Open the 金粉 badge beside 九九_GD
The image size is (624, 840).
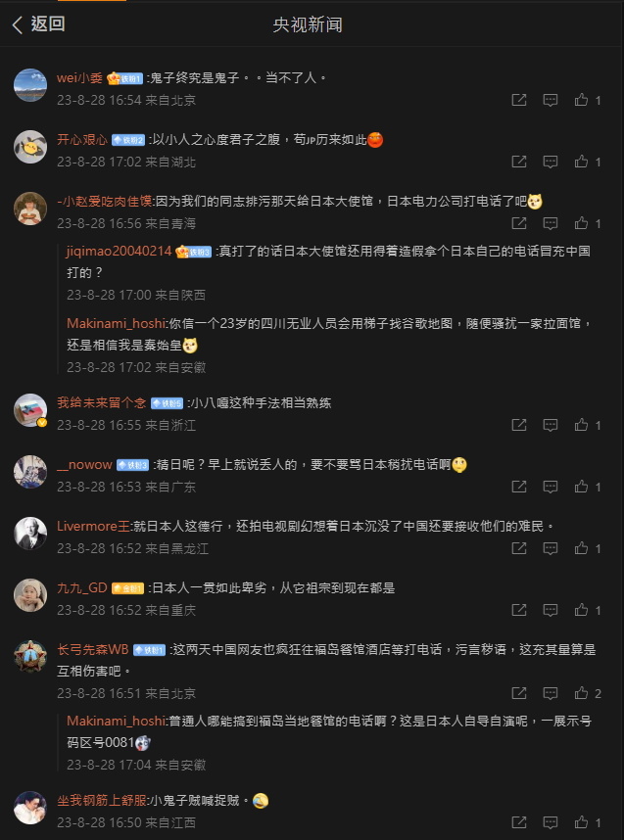[127, 588]
